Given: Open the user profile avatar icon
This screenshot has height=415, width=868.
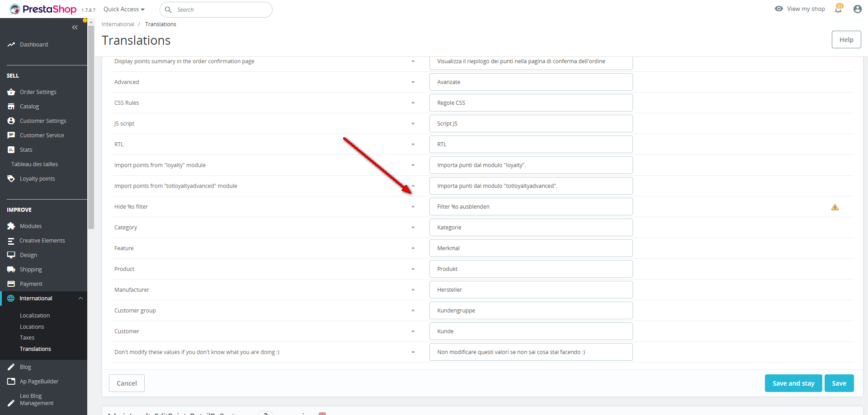Looking at the screenshot, I should [x=857, y=9].
